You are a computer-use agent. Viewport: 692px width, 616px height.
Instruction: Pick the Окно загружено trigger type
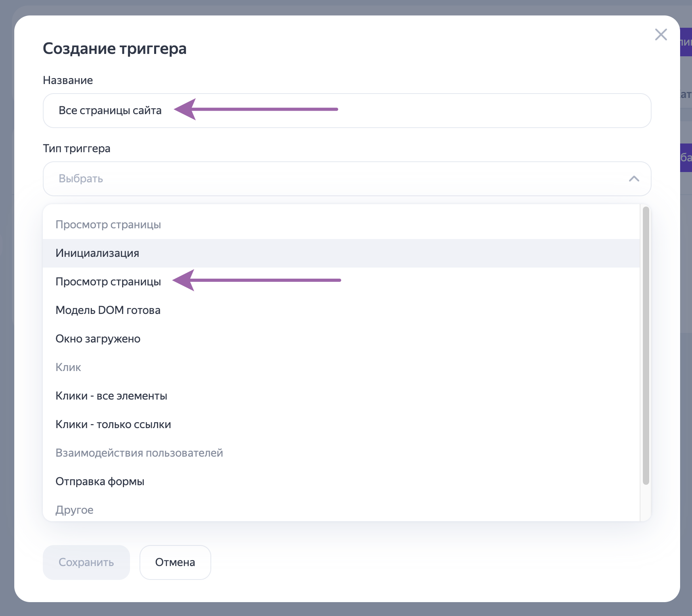[98, 339]
